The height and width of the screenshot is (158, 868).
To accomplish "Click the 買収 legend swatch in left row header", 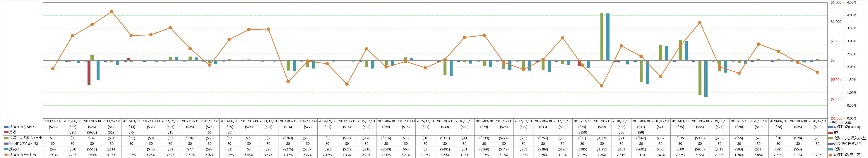I will click(6, 132).
